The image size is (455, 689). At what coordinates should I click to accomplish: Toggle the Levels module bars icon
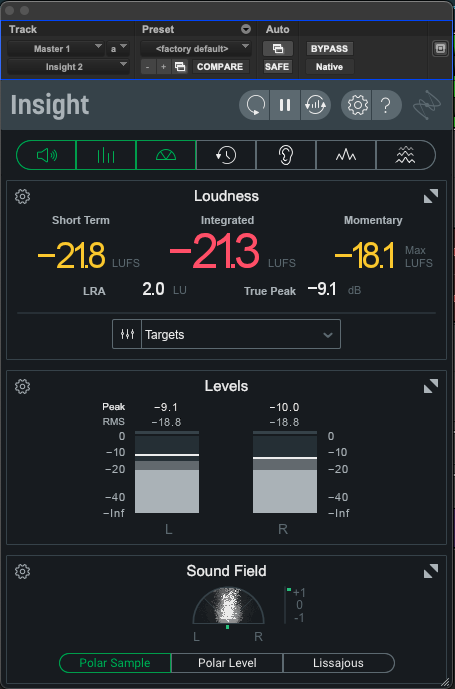[x=106, y=155]
